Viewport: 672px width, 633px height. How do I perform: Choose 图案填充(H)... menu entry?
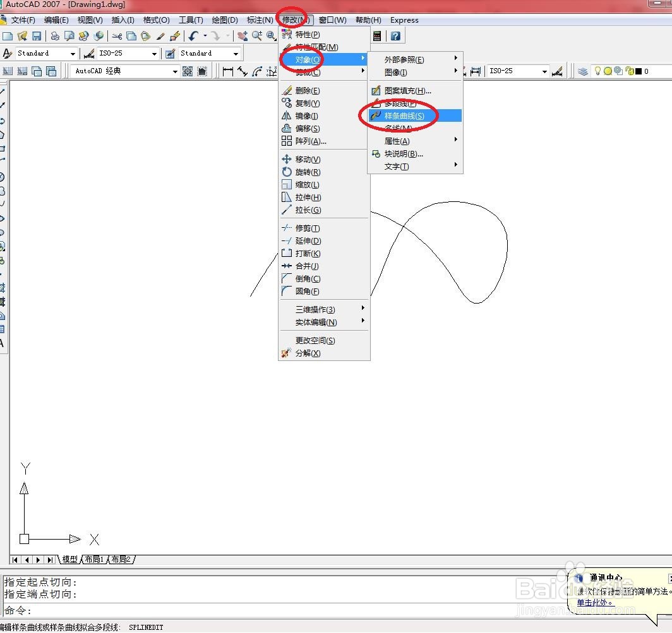(415, 90)
